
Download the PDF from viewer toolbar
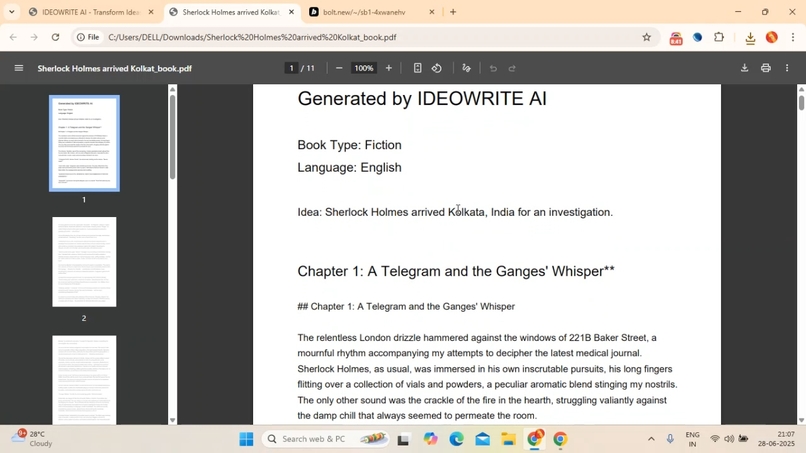pos(744,68)
